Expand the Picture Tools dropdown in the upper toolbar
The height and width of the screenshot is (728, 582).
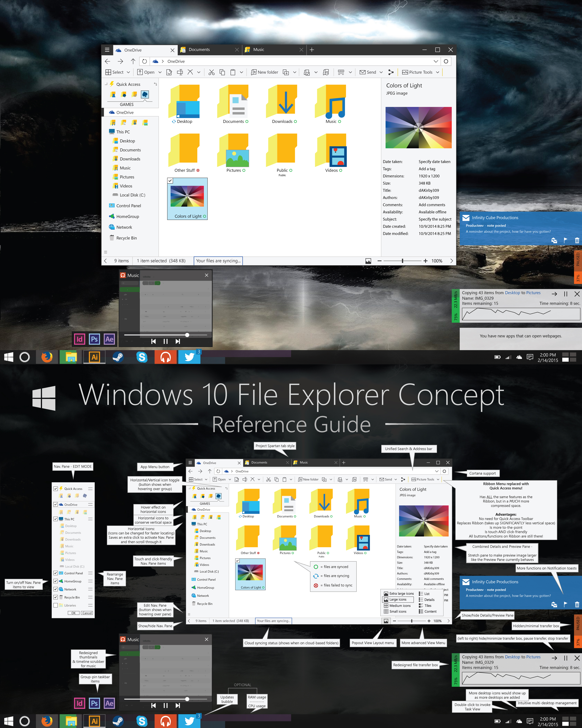pos(438,72)
